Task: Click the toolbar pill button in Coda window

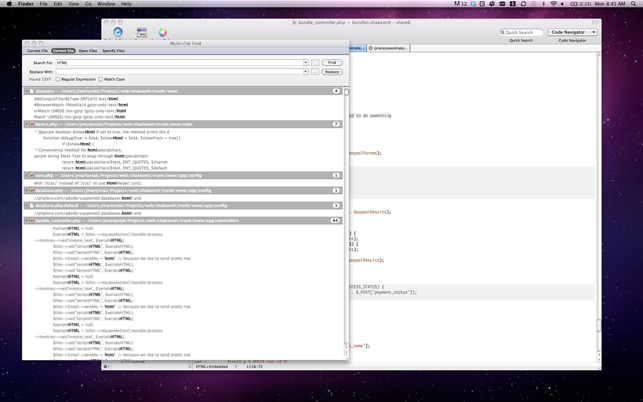Action: point(595,22)
